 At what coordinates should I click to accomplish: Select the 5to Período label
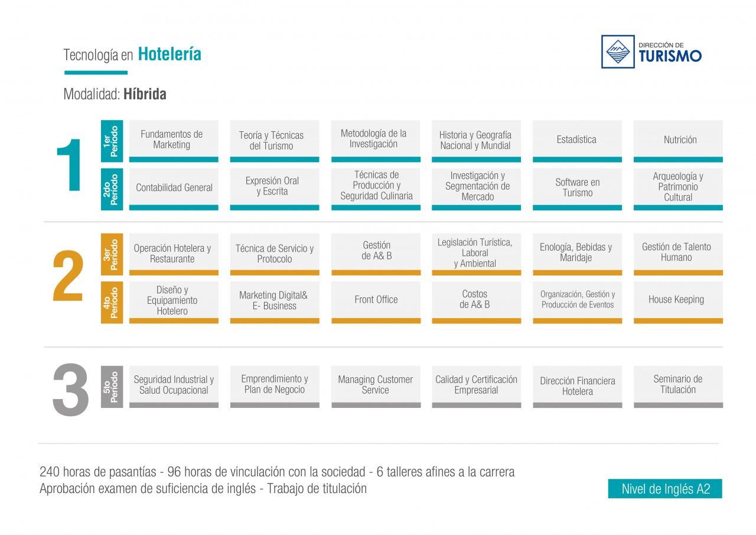coord(112,387)
